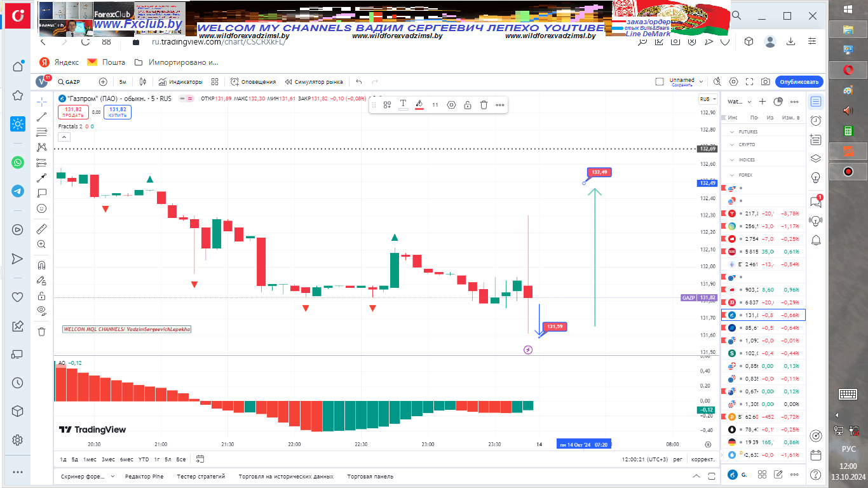The height and width of the screenshot is (488, 868).
Task: Open the font size 11 selector
Action: 435,105
